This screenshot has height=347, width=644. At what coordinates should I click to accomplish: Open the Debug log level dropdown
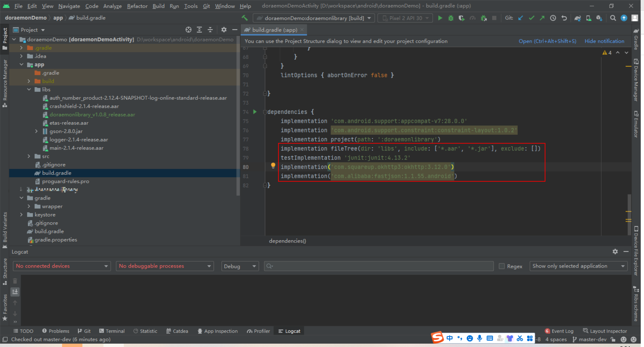pos(240,266)
